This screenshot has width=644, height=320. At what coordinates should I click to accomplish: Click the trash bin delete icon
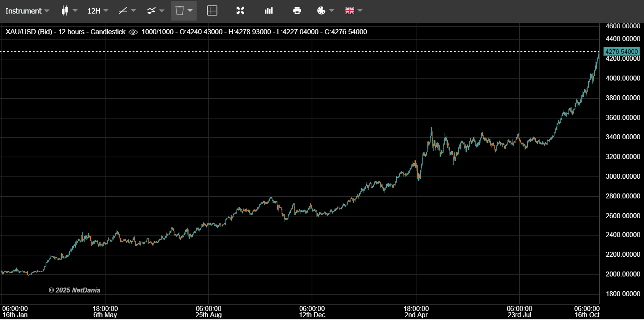(x=179, y=11)
